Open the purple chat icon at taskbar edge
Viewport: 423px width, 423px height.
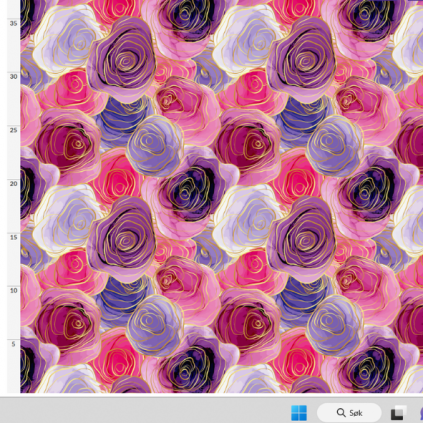[x=421, y=413]
